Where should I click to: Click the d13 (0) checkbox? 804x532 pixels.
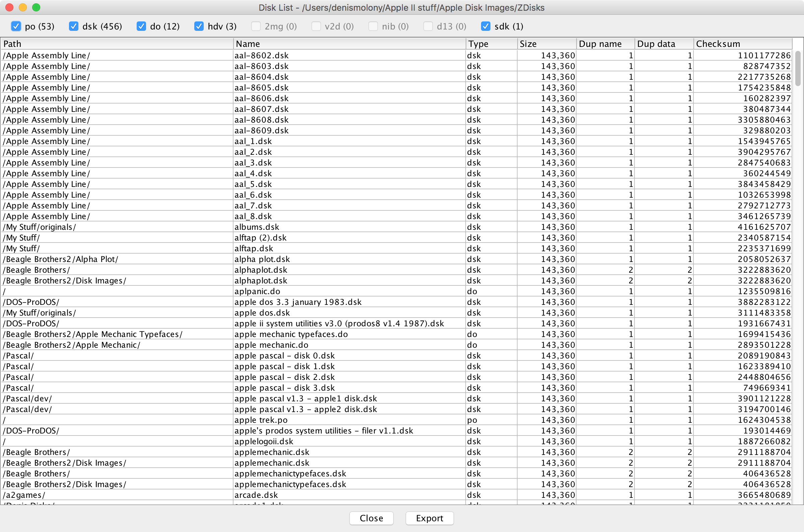tap(428, 26)
